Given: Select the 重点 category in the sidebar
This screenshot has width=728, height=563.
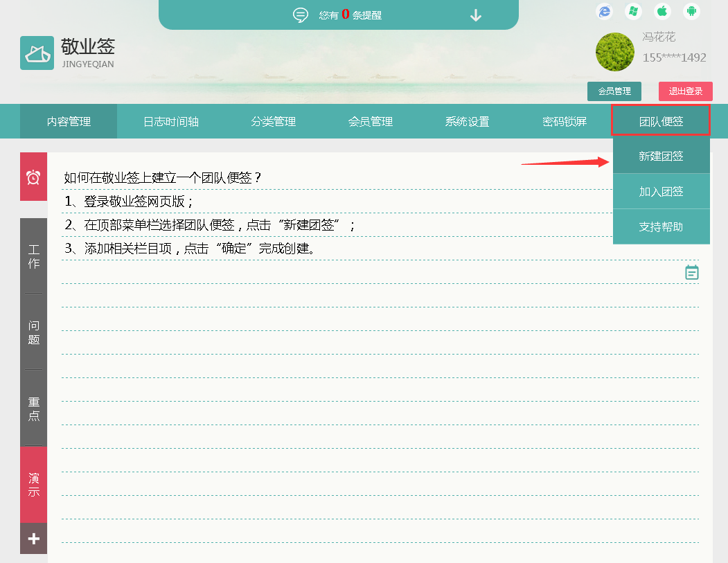Looking at the screenshot, I should 33,409.
